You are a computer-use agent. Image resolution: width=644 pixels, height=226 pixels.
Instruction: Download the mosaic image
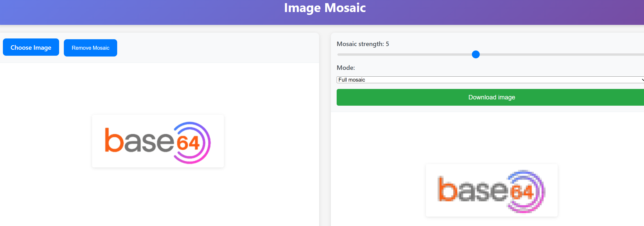(491, 97)
